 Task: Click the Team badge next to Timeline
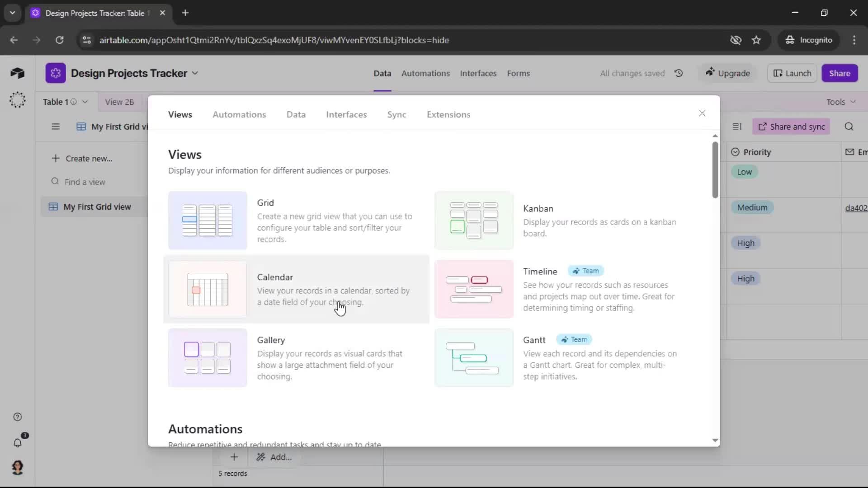click(585, 271)
